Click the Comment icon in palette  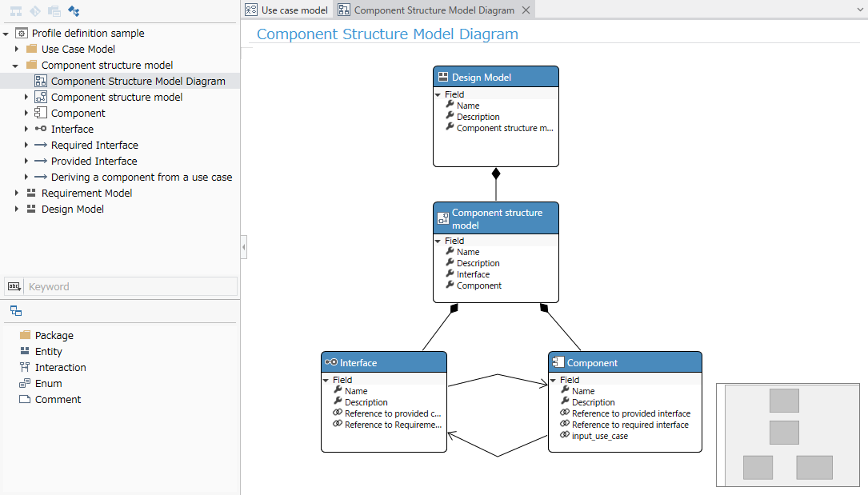pyautogui.click(x=25, y=399)
